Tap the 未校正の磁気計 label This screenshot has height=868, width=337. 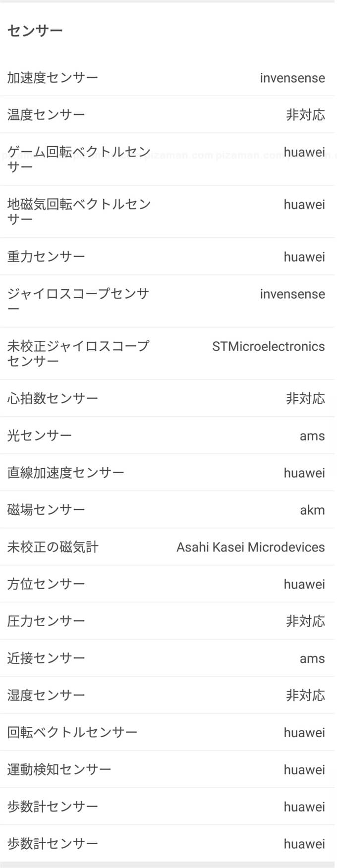pos(53,547)
